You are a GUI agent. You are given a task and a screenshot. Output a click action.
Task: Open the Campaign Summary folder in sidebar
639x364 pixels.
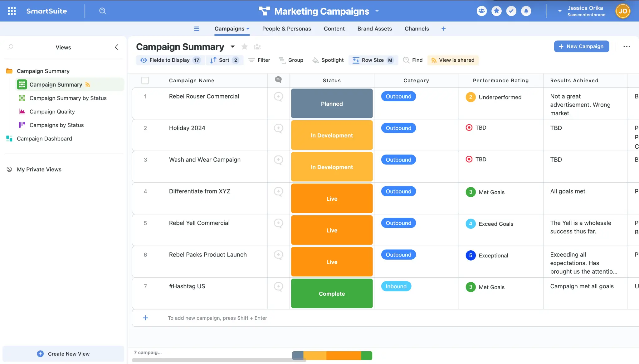(43, 71)
